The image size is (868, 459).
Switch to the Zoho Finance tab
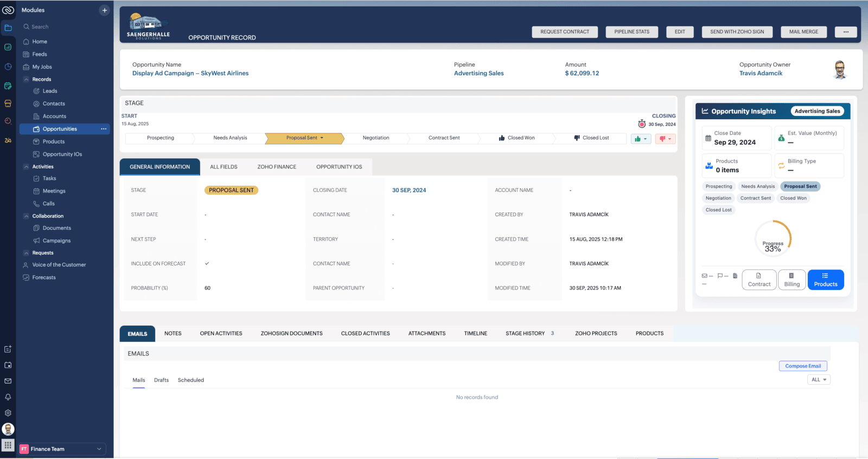pyautogui.click(x=277, y=167)
